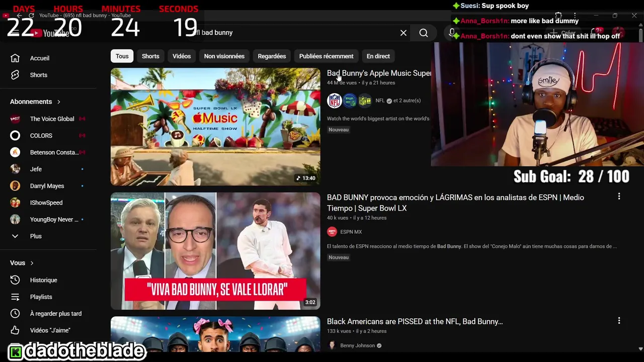Open the Shorts sidebar icon
The image size is (644, 362).
(15, 75)
